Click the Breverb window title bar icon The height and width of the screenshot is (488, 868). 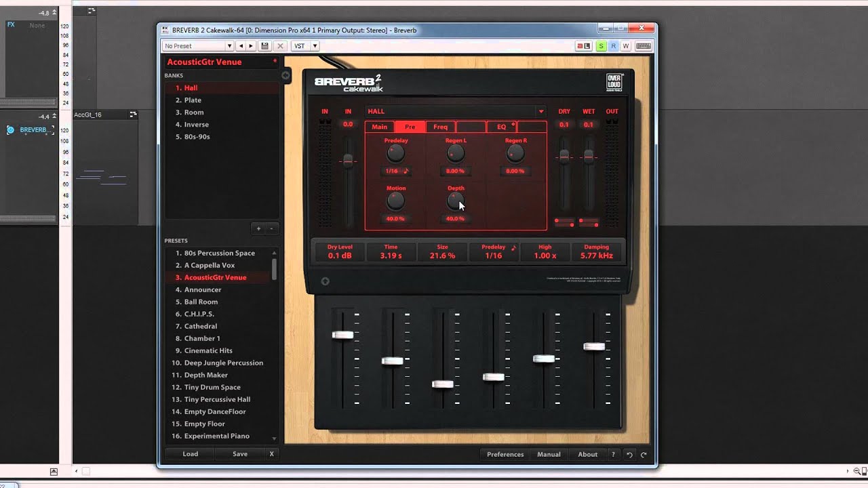165,30
